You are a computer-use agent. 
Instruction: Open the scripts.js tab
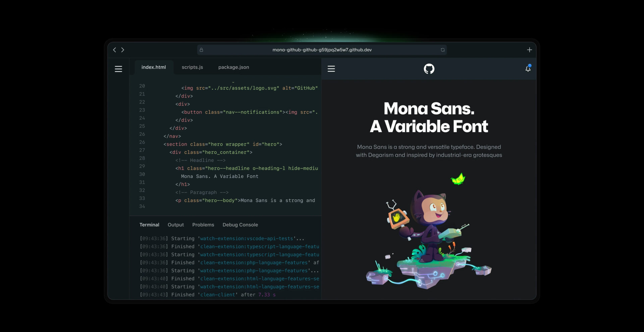[x=192, y=67]
